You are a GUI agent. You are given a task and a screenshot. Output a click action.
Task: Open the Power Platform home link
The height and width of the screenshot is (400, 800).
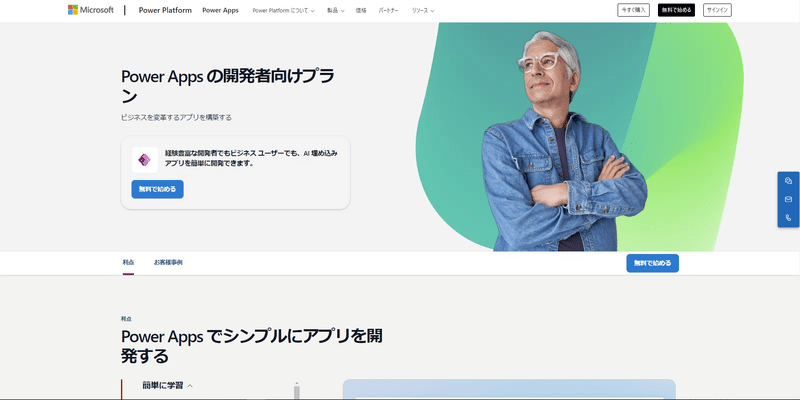pos(165,10)
